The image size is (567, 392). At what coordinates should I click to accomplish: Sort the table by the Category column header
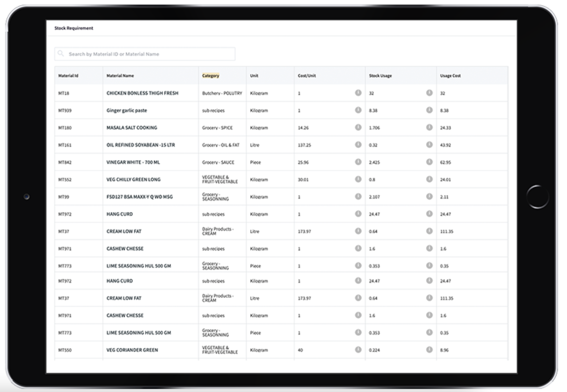[x=211, y=75]
